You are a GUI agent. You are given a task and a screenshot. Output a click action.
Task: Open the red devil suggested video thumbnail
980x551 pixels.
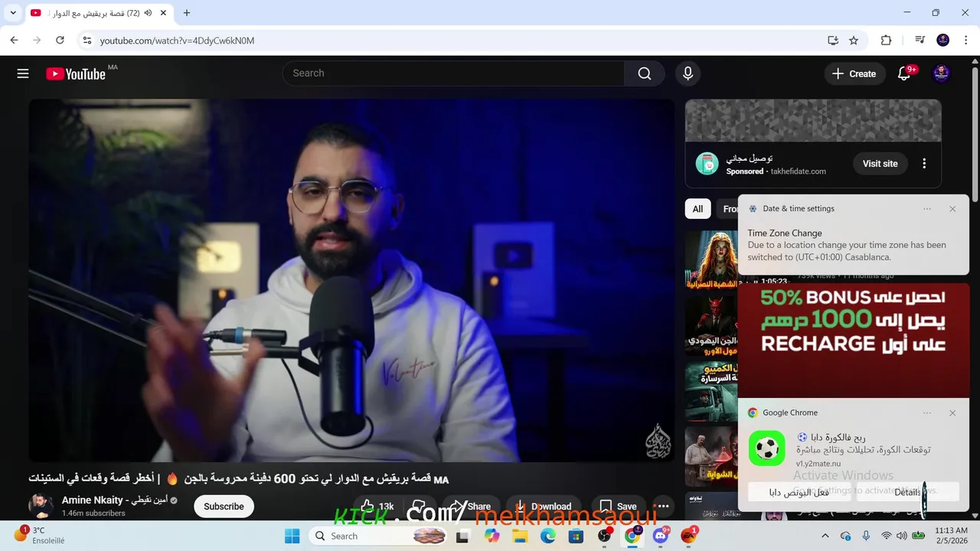click(x=711, y=324)
